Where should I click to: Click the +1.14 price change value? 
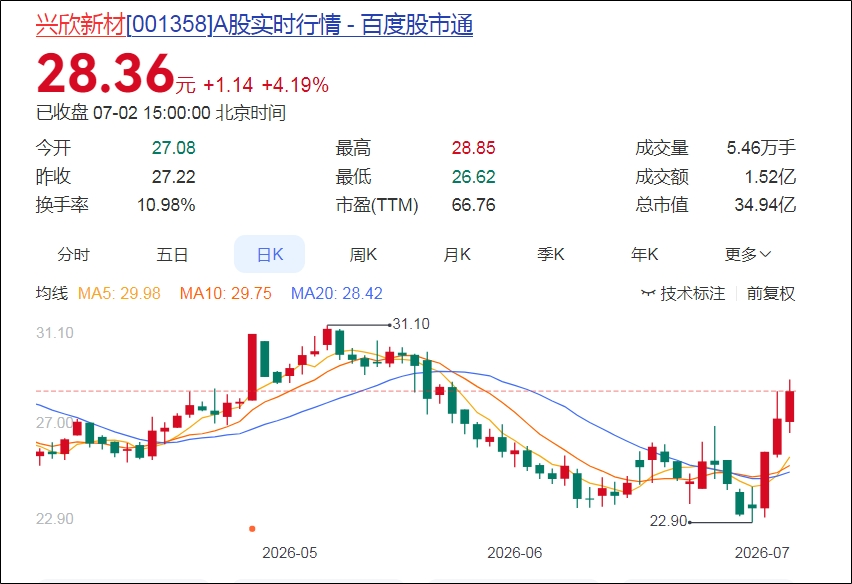click(228, 85)
